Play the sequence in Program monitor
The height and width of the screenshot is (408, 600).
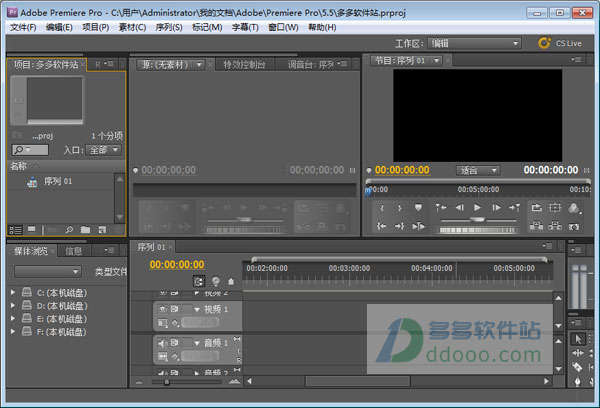tap(477, 208)
